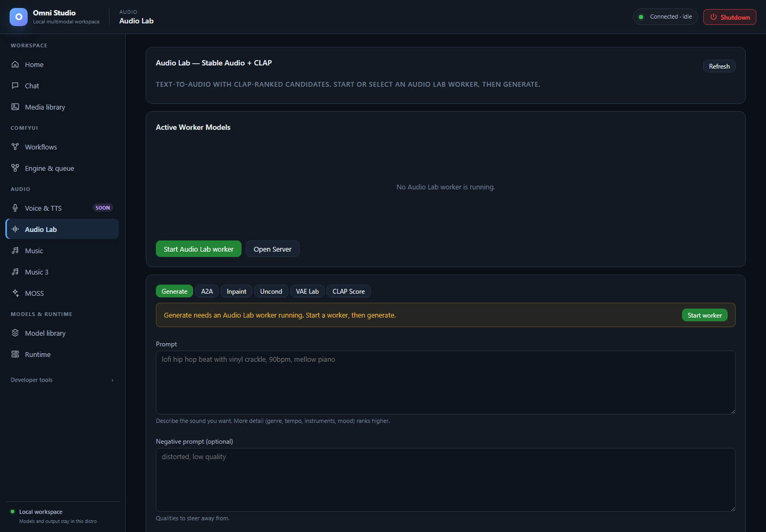Click the Engine & queue icon
The image size is (766, 532).
coord(15,168)
